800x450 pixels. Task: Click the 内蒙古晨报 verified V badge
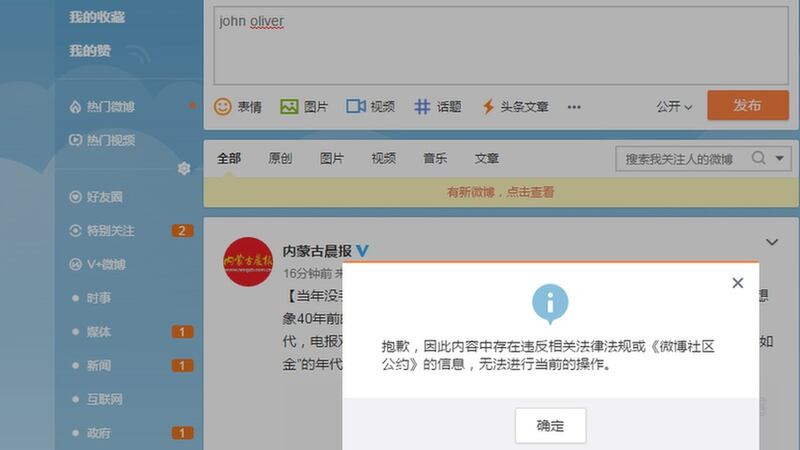(362, 251)
